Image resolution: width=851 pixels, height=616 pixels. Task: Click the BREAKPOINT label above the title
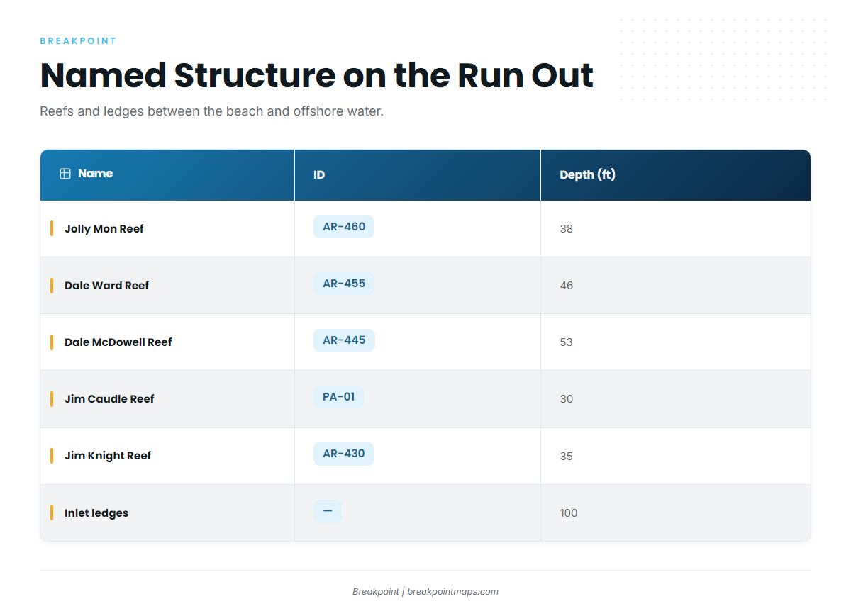point(79,41)
